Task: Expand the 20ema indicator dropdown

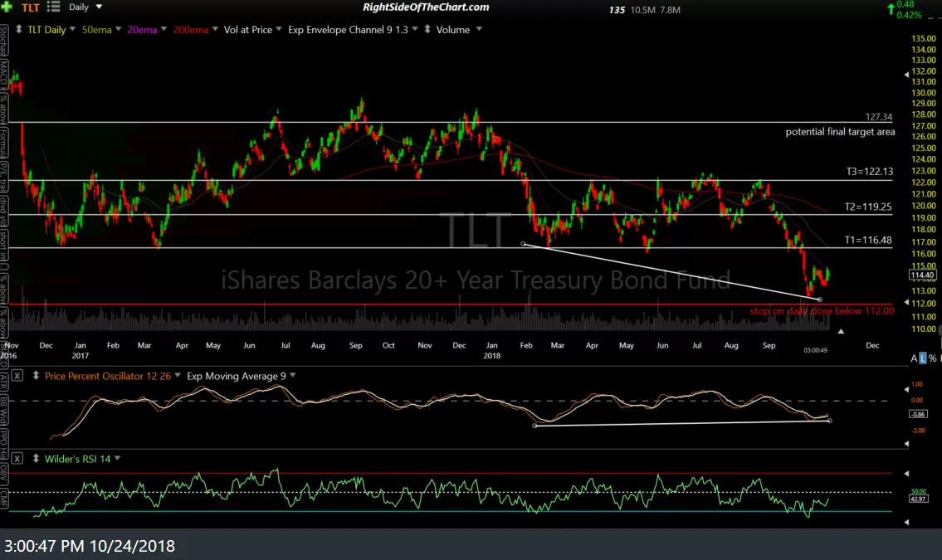Action: (164, 29)
